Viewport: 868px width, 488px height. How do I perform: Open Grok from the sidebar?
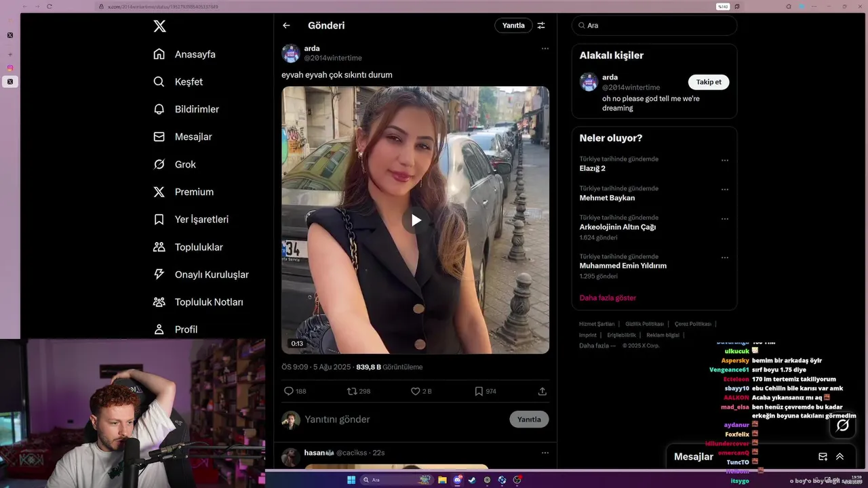click(x=175, y=165)
